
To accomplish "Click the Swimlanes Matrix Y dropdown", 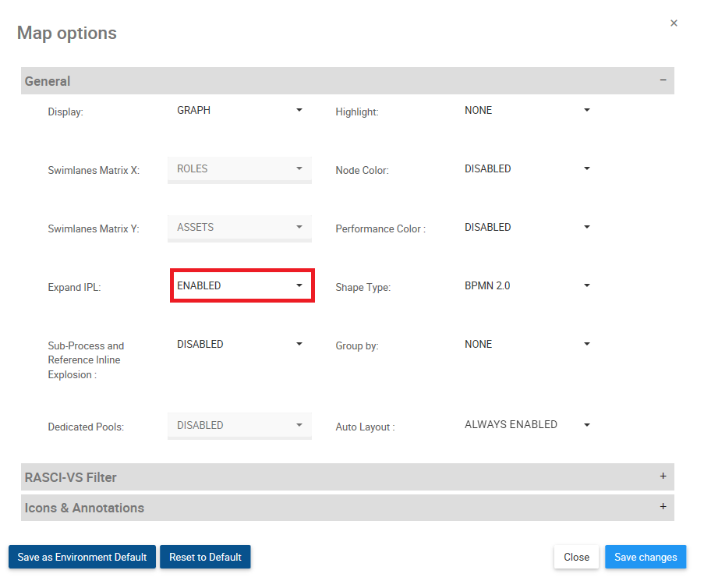I will coord(240,228).
